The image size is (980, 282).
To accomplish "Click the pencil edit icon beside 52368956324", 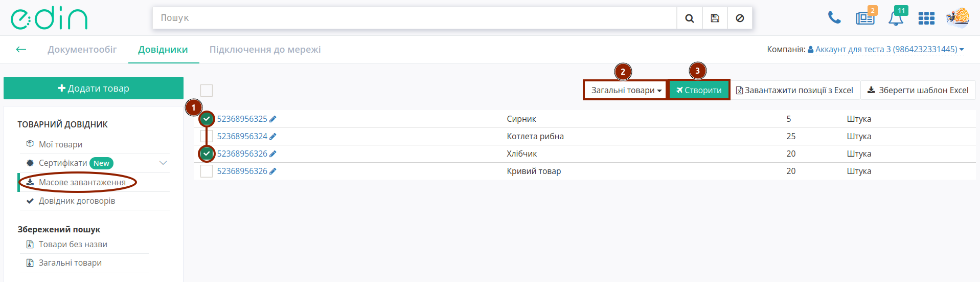I will [x=273, y=137].
